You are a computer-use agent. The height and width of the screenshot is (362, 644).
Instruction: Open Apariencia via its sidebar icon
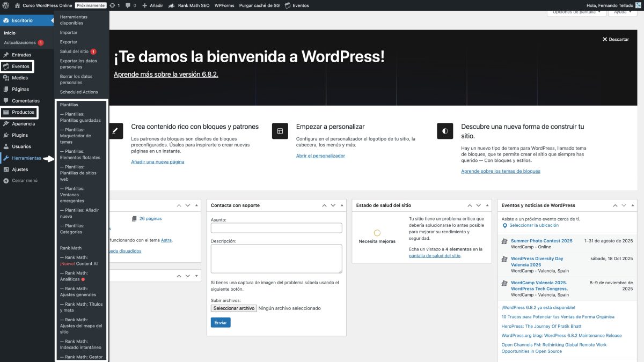[x=6, y=123]
